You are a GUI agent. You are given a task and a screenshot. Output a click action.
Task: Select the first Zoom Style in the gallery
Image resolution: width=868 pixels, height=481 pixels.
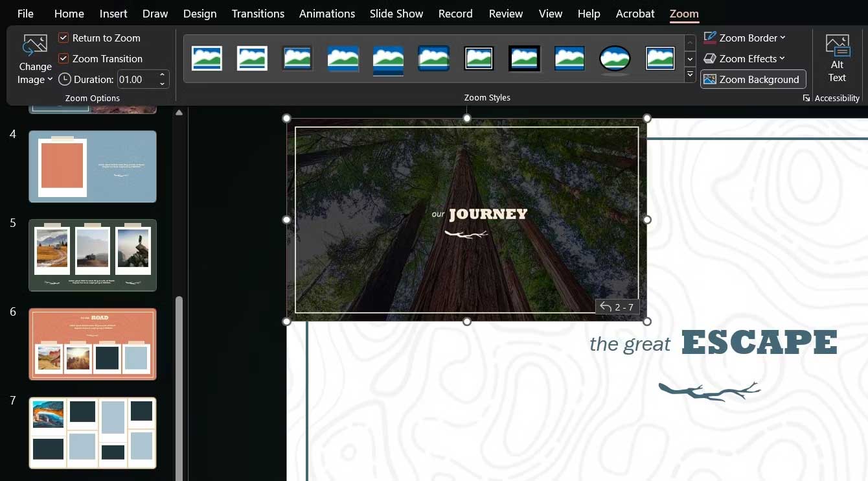[206, 58]
